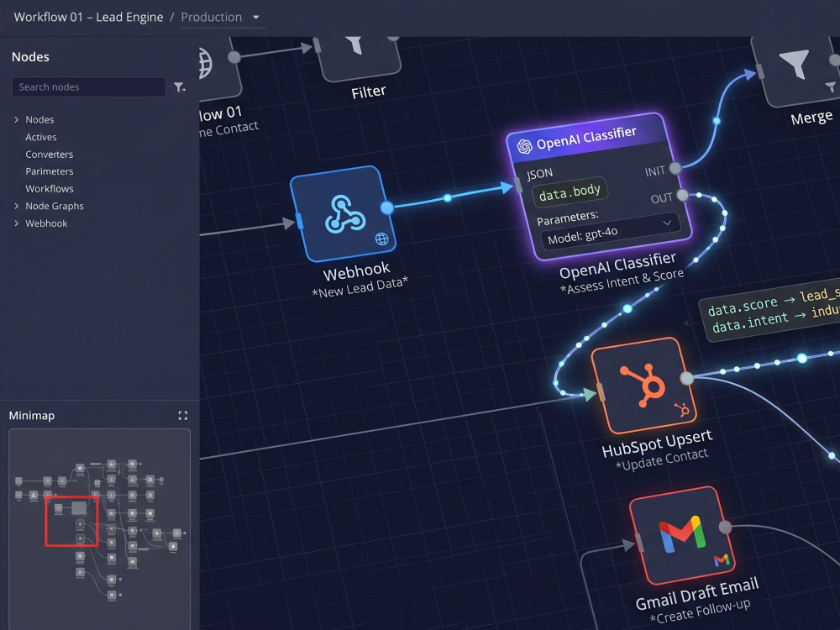Select Actives in the node list
840x630 pixels.
click(40, 137)
